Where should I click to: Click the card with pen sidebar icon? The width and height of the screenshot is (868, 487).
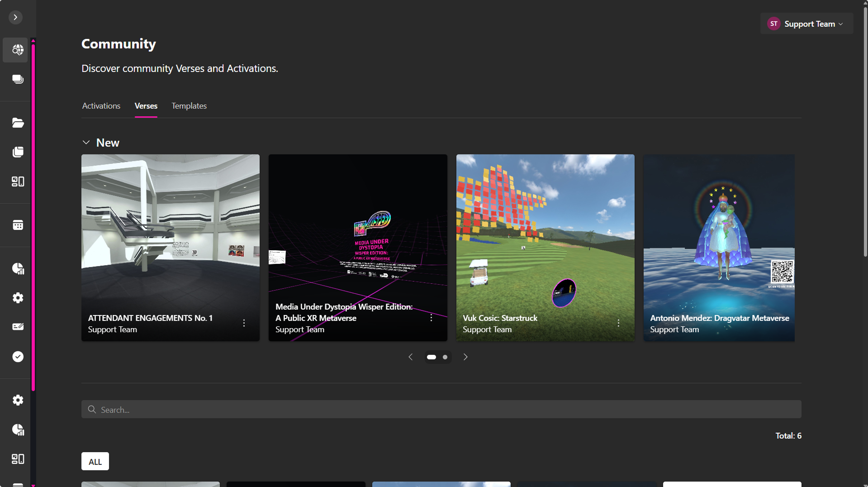point(18,327)
